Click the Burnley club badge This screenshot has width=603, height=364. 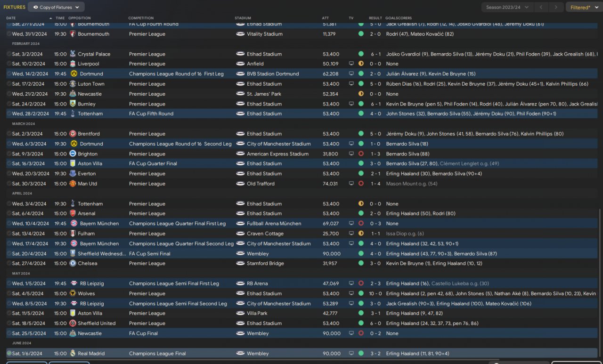[73, 104]
